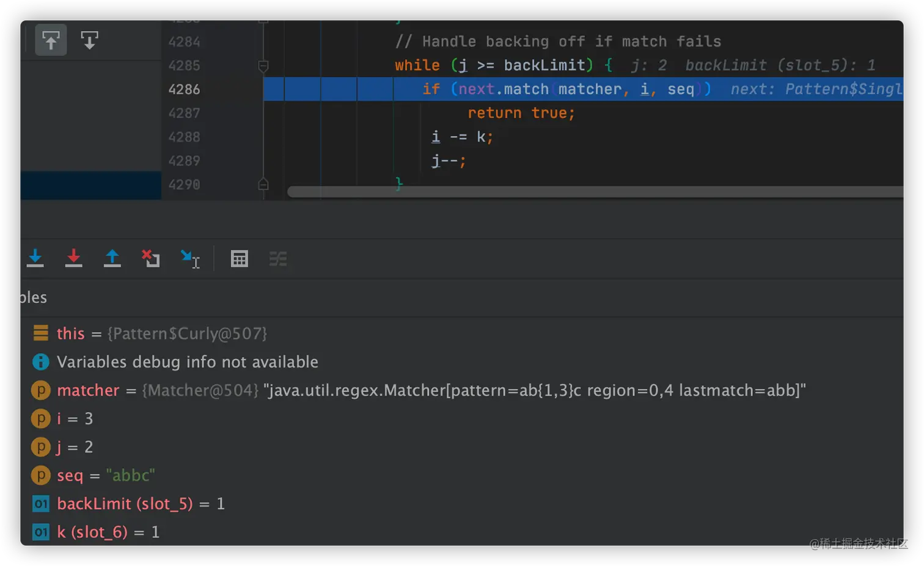The width and height of the screenshot is (924, 566).
Task: Click 'Variables debug info not available' message
Action: click(x=188, y=362)
